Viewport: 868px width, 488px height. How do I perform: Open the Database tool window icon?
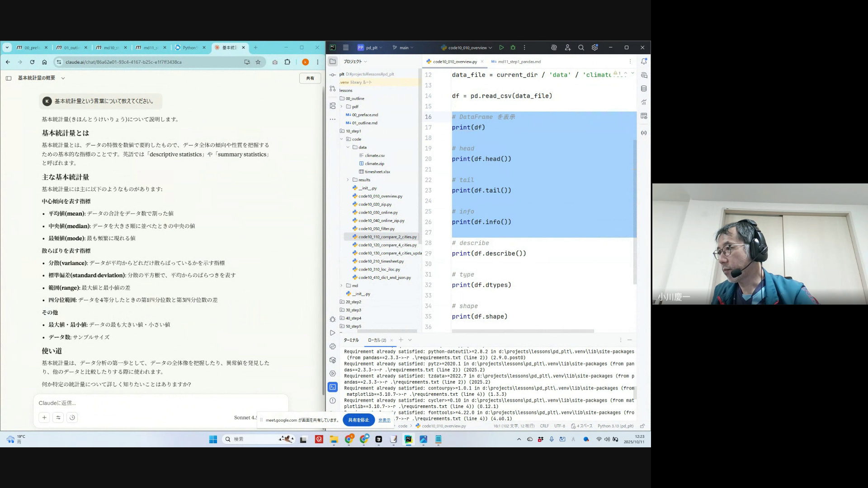[x=644, y=89]
